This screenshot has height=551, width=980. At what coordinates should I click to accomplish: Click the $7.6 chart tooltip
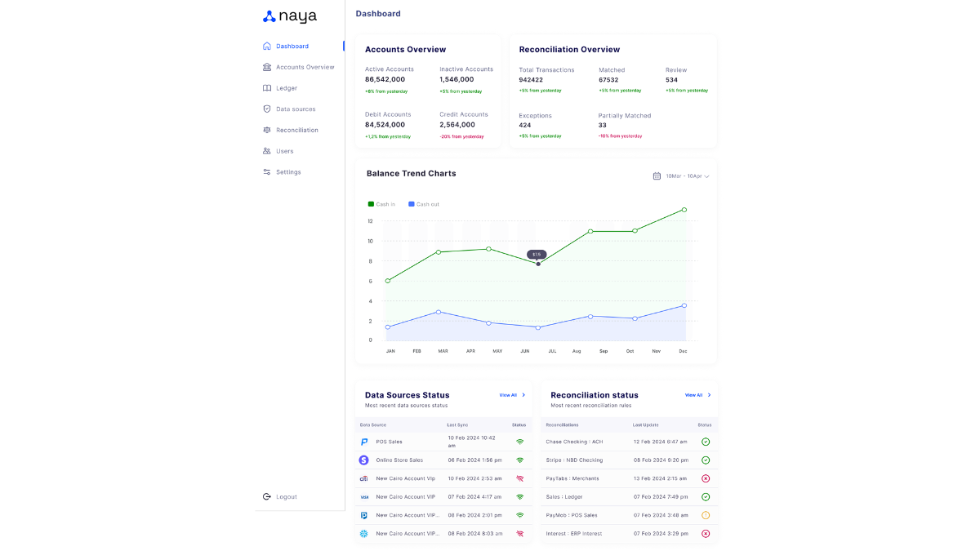pyautogui.click(x=537, y=255)
